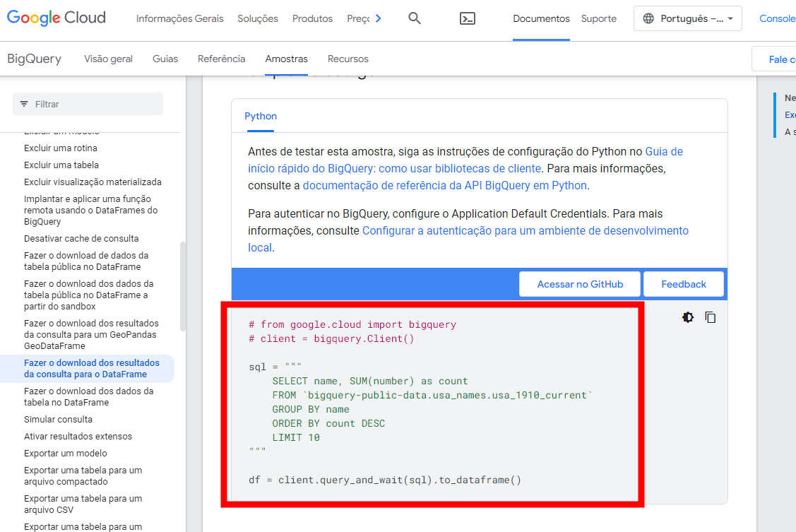Activate the Cloud Shell terminal icon
The image size is (796, 532).
pyautogui.click(x=467, y=19)
